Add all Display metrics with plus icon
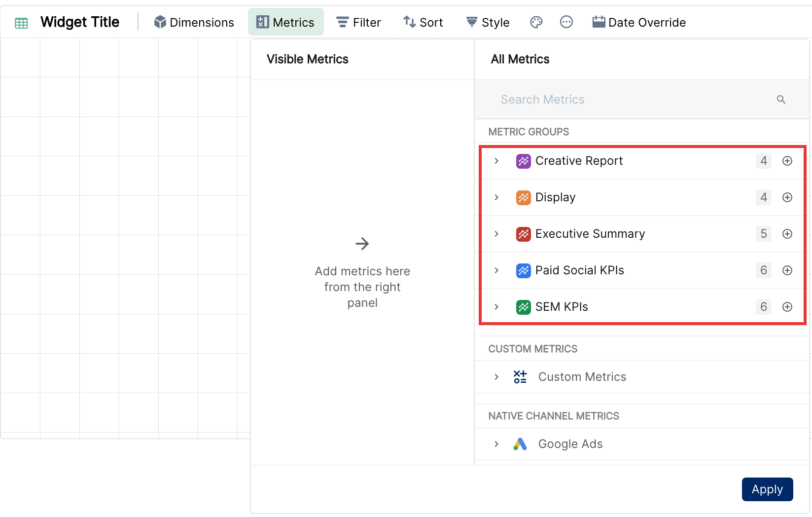 787,197
